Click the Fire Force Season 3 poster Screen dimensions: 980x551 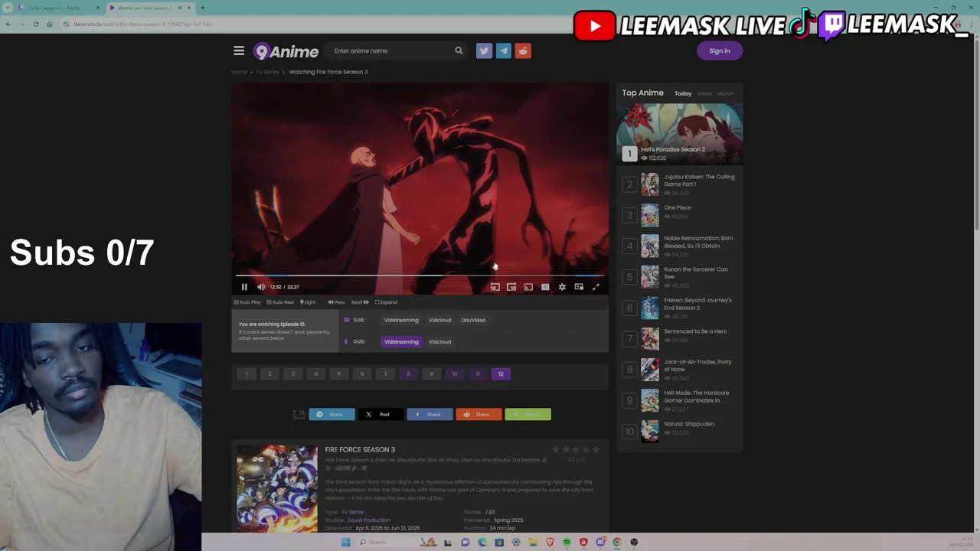276,488
